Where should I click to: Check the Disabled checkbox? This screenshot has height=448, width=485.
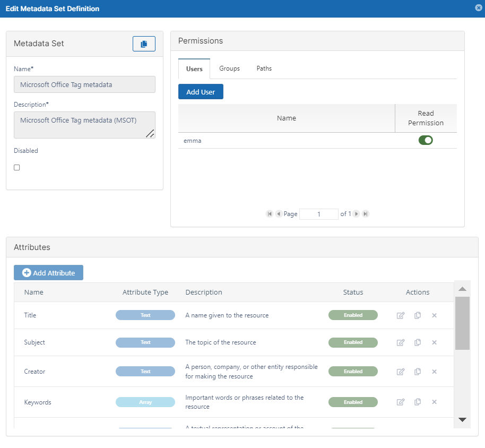click(17, 168)
